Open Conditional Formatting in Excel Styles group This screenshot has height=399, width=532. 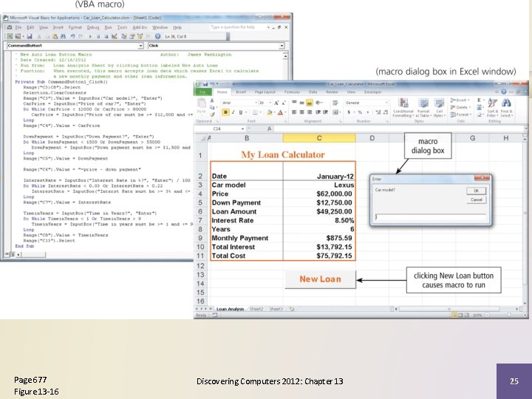(x=403, y=108)
